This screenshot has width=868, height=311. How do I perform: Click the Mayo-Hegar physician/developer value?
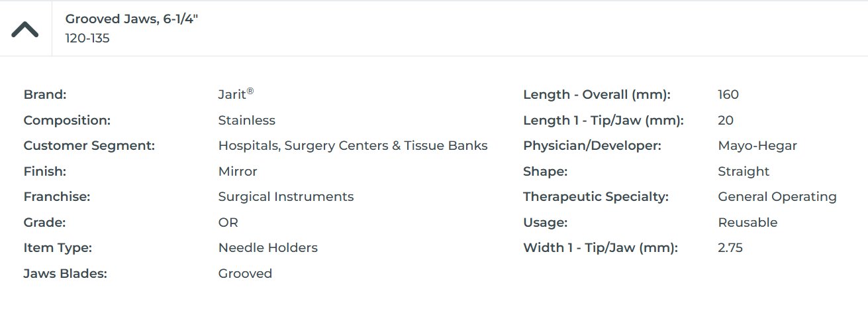(757, 146)
